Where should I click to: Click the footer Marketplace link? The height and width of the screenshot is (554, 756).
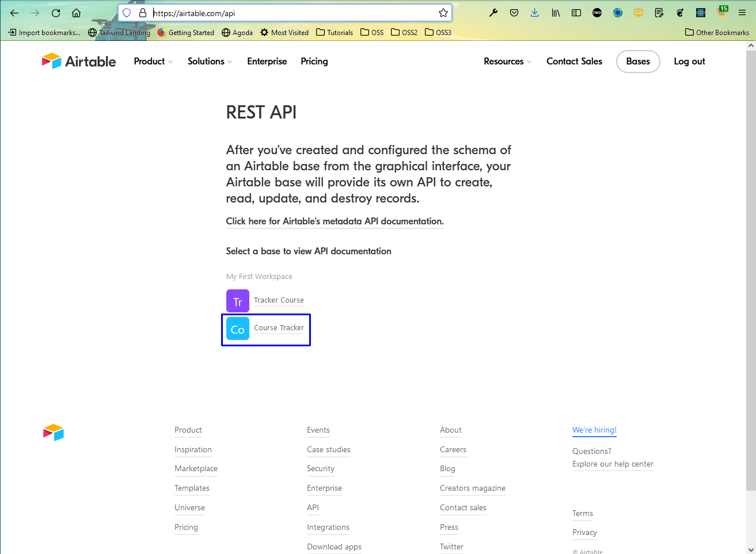pos(196,468)
